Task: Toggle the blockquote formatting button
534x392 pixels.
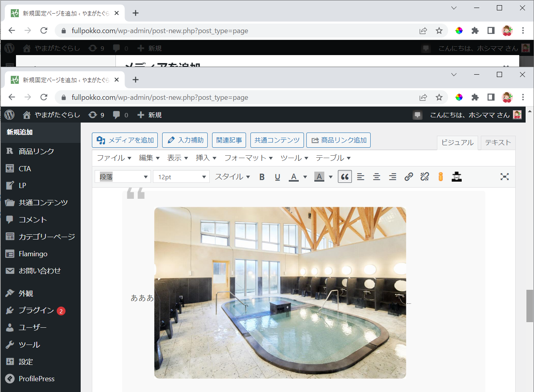Action: tap(345, 177)
